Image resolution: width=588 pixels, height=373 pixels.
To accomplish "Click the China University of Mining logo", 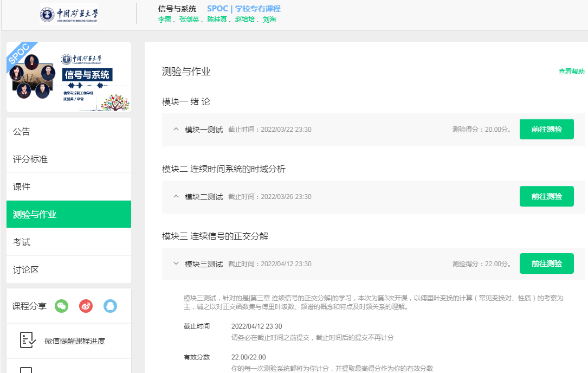I will [69, 15].
